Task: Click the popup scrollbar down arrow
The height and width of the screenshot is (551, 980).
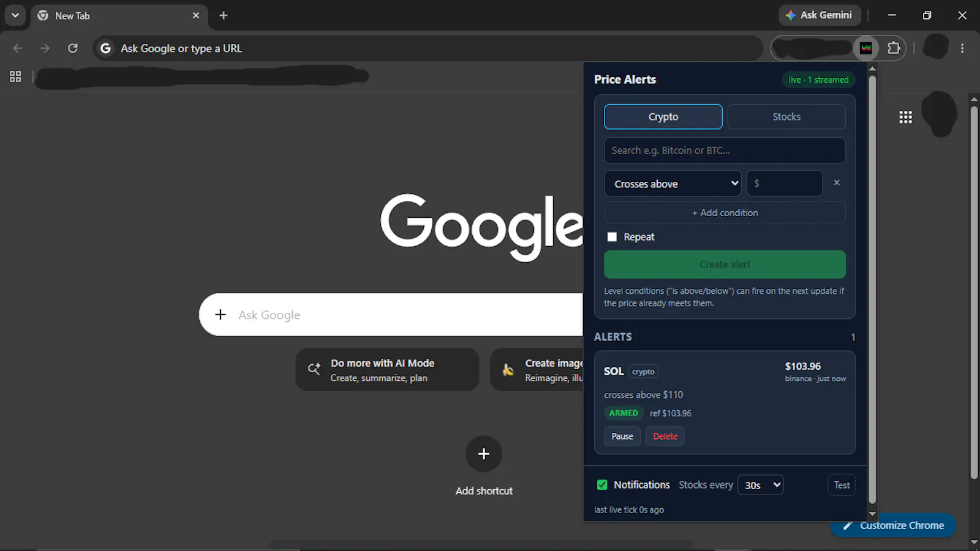Action: (873, 514)
